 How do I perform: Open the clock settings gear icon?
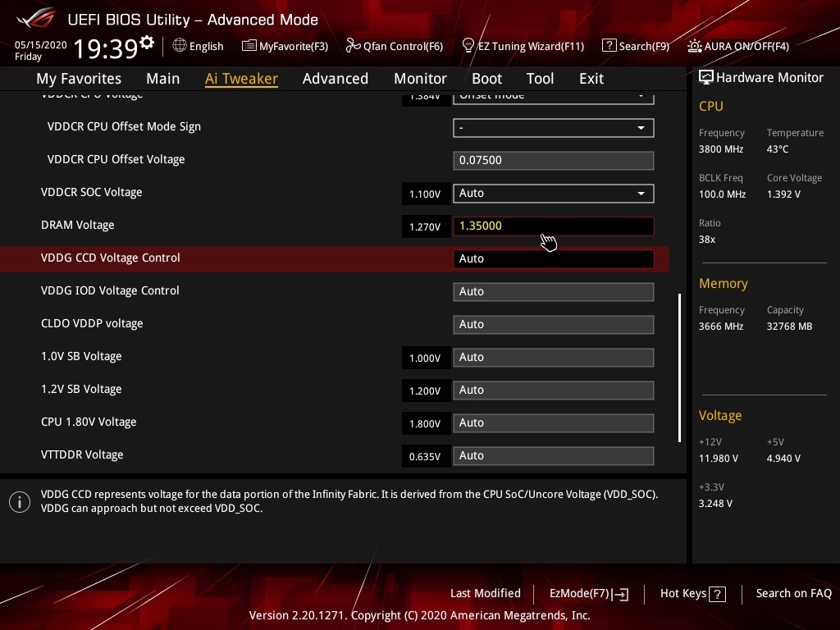[x=147, y=42]
